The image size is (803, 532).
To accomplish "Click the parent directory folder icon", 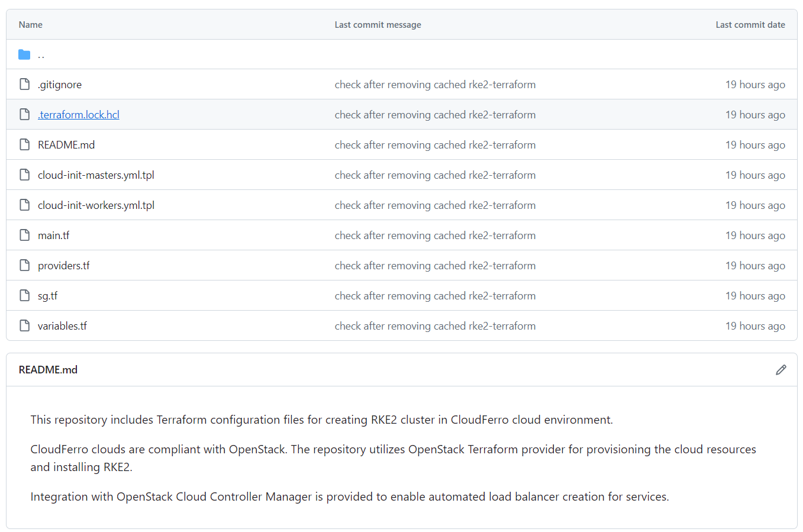I will tap(24, 55).
